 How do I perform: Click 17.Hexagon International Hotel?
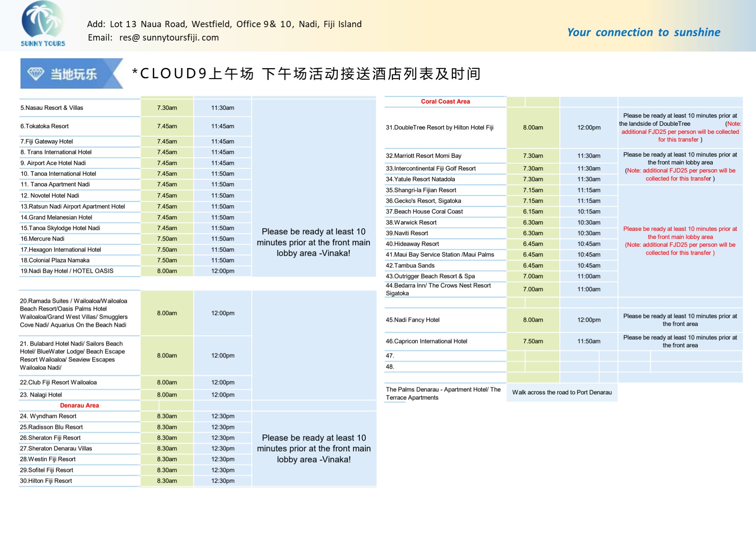(61, 249)
